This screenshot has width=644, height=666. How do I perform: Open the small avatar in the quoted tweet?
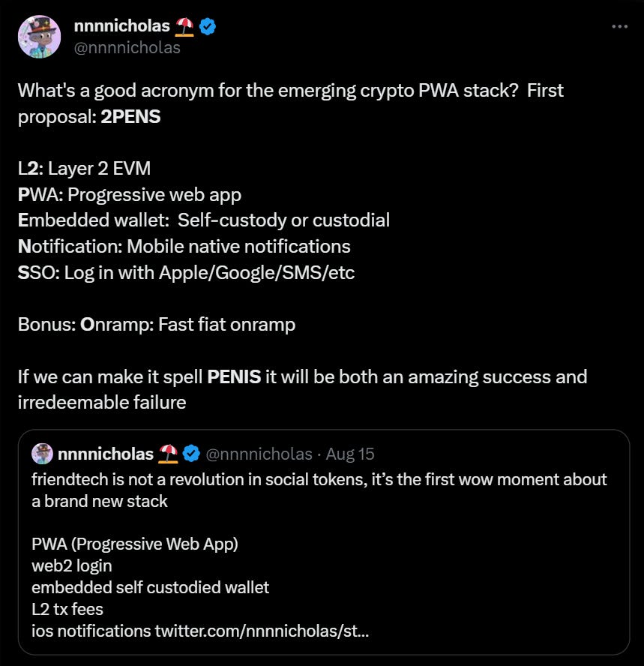click(x=42, y=454)
